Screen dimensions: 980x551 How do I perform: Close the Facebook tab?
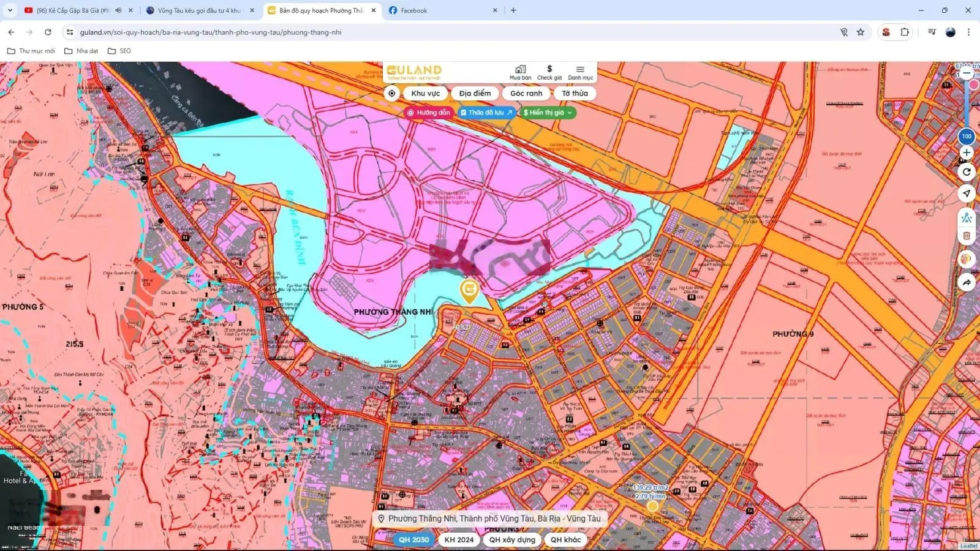[495, 10]
